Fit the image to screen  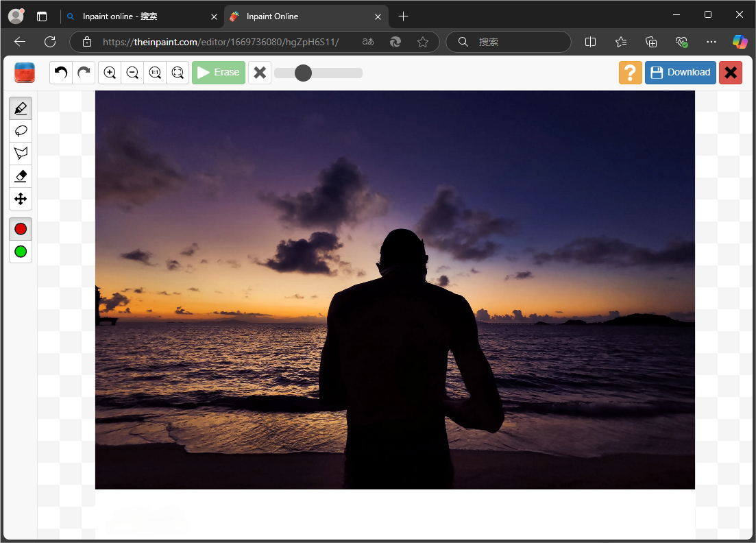point(178,73)
